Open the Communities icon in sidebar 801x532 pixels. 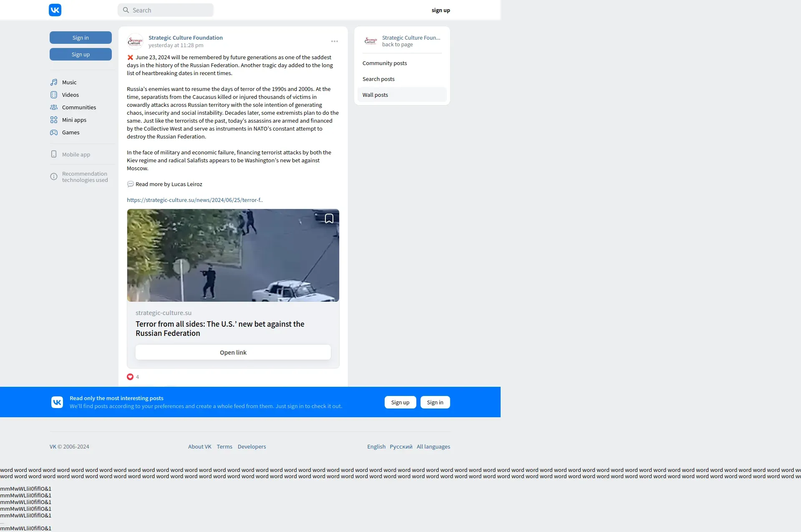[x=54, y=107]
